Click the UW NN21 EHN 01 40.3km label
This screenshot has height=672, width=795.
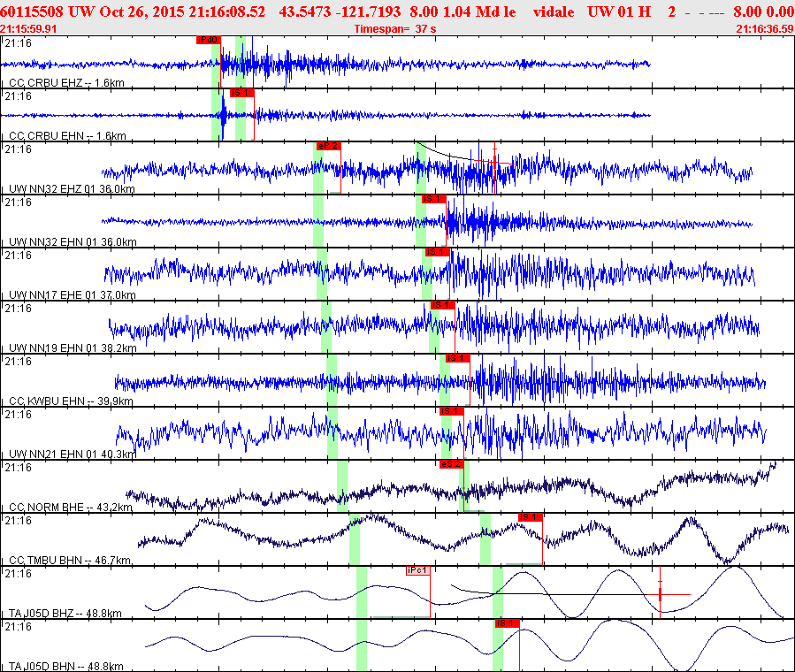(73, 454)
